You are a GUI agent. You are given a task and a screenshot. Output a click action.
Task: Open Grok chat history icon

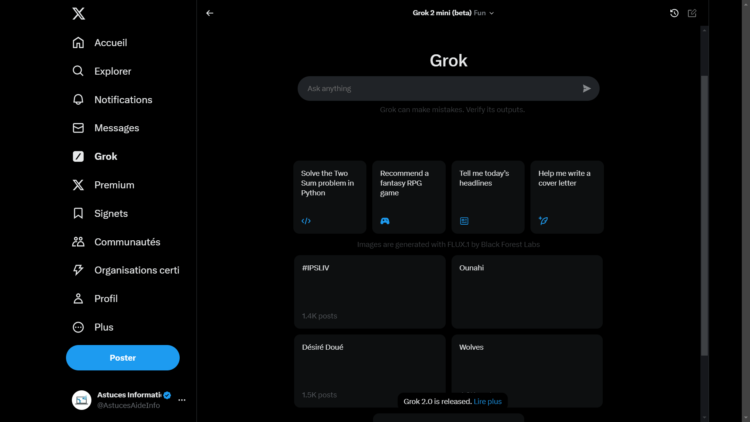tap(674, 13)
